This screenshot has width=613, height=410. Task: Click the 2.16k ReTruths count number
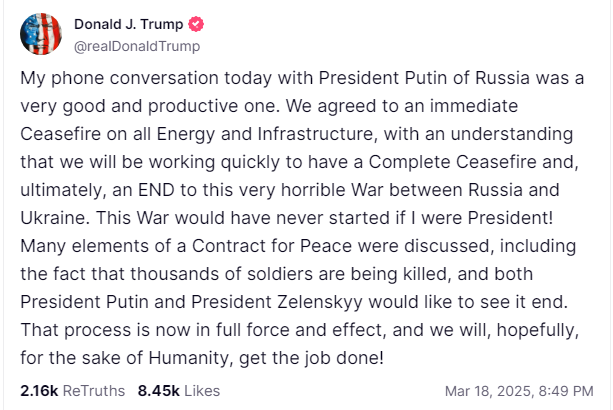[x=39, y=391]
